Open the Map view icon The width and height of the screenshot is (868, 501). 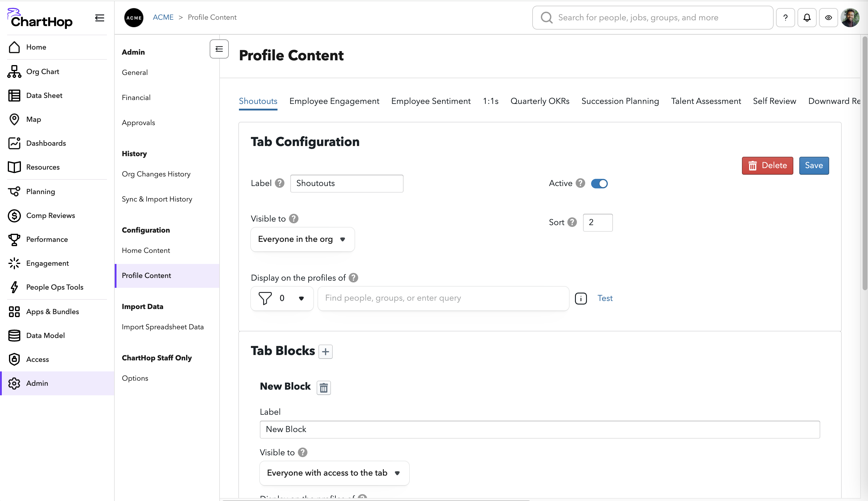14,119
